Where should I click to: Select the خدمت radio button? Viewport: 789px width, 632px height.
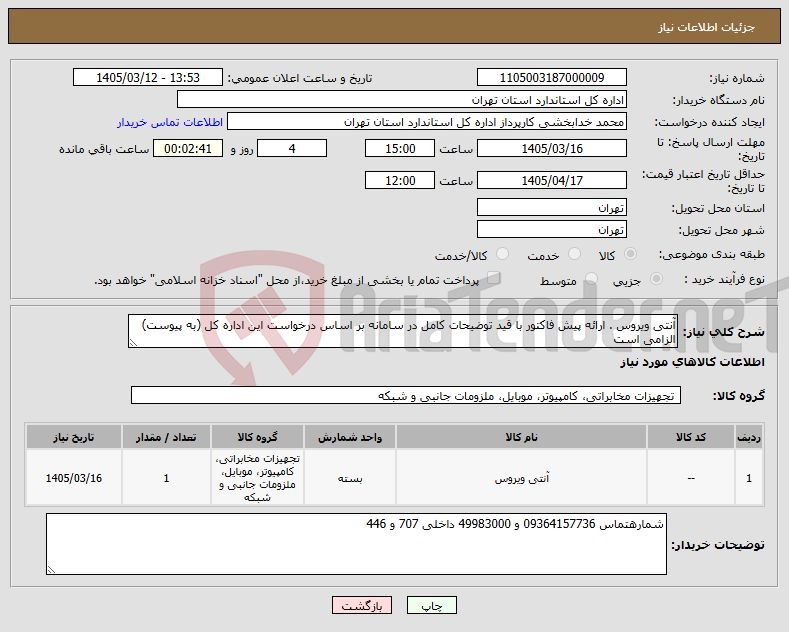coord(574,254)
